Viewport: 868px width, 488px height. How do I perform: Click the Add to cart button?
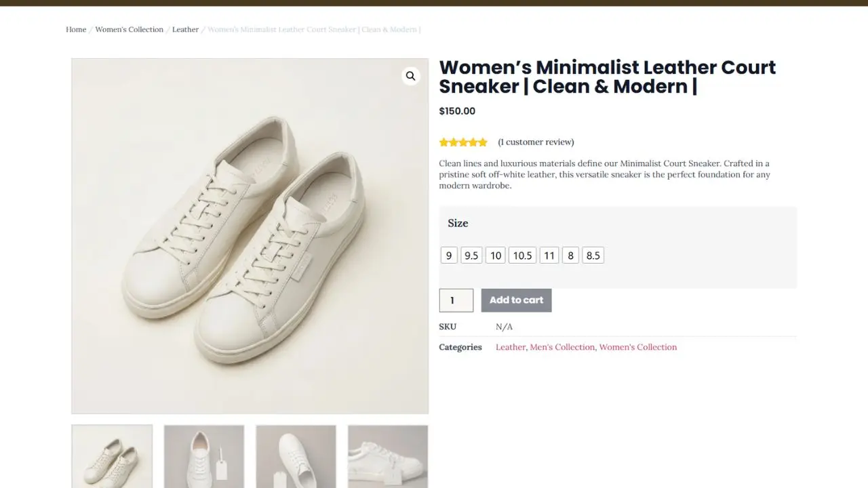coord(516,300)
